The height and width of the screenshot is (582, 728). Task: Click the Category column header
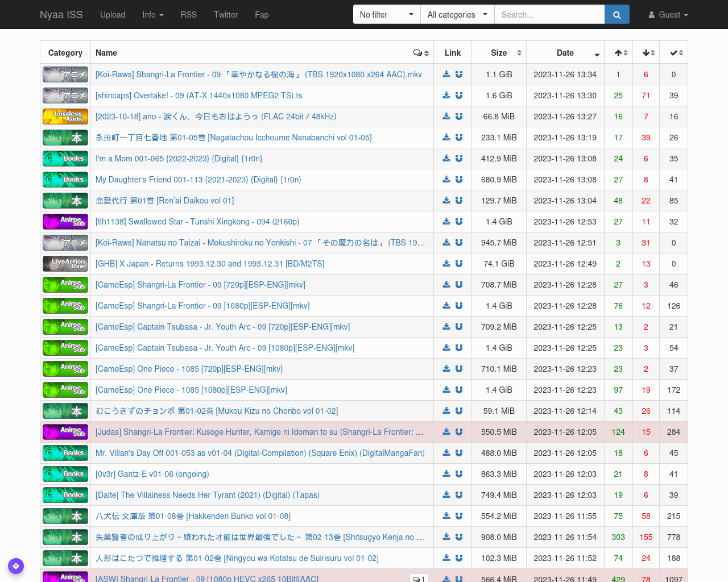pos(65,53)
